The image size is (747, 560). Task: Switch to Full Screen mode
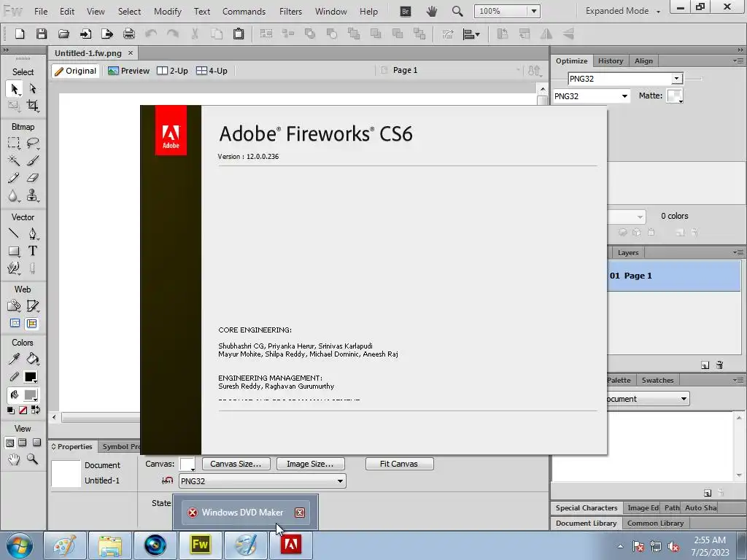(36, 443)
